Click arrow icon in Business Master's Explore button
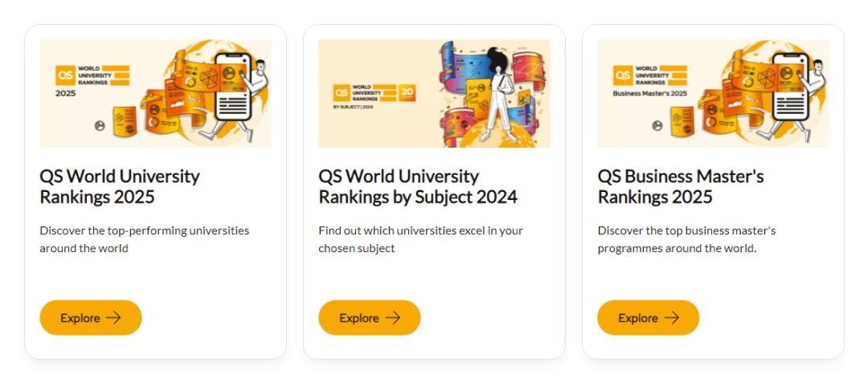Image resolution: width=868 pixels, height=375 pixels. (x=671, y=318)
